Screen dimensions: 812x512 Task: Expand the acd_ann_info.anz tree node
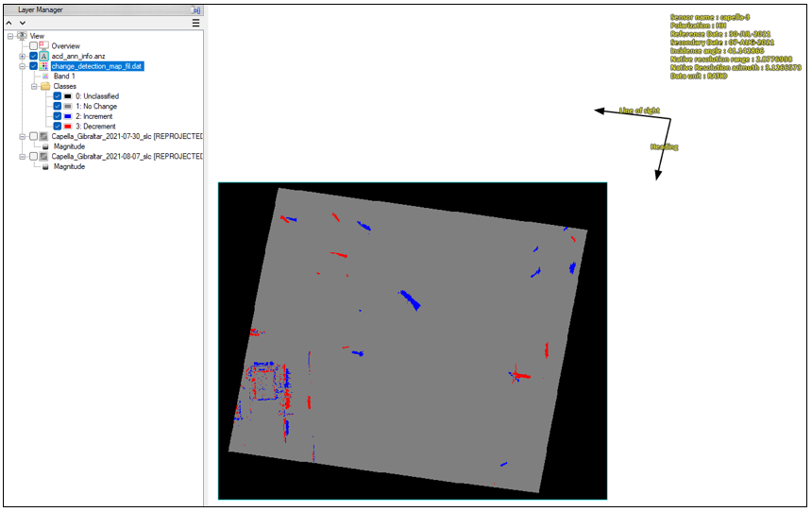(22, 57)
